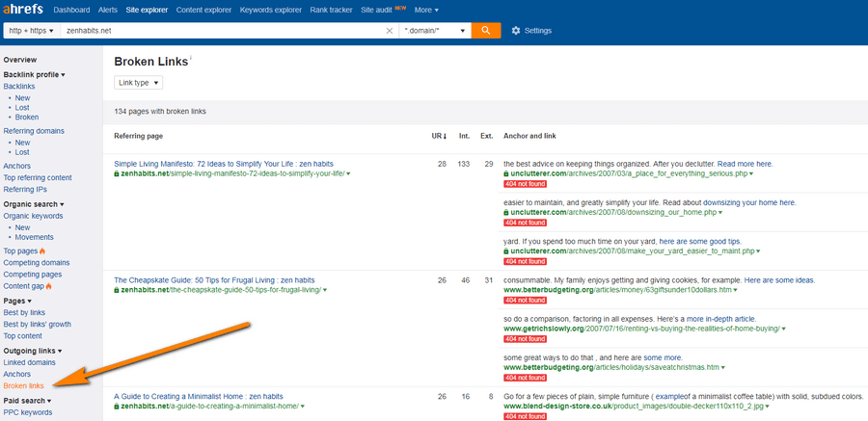Open Referring domains in sidebar
Screen dimensions: 868x421
click(x=34, y=131)
